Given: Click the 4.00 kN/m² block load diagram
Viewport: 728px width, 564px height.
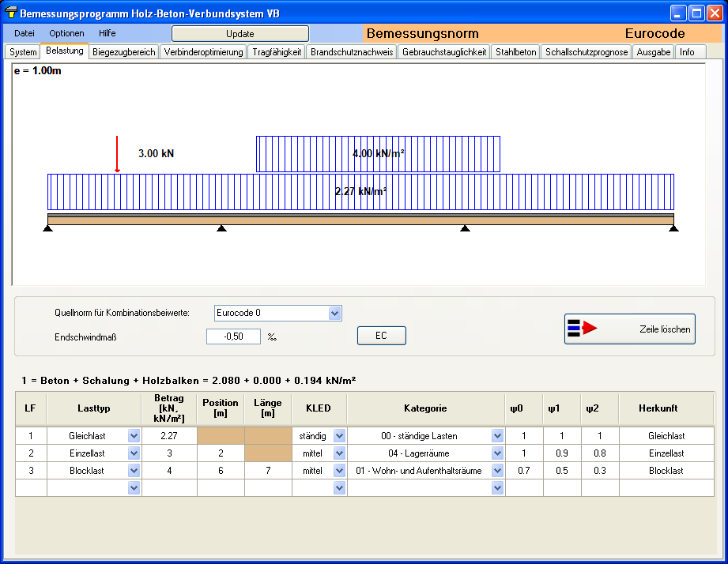Looking at the screenshot, I should point(378,153).
